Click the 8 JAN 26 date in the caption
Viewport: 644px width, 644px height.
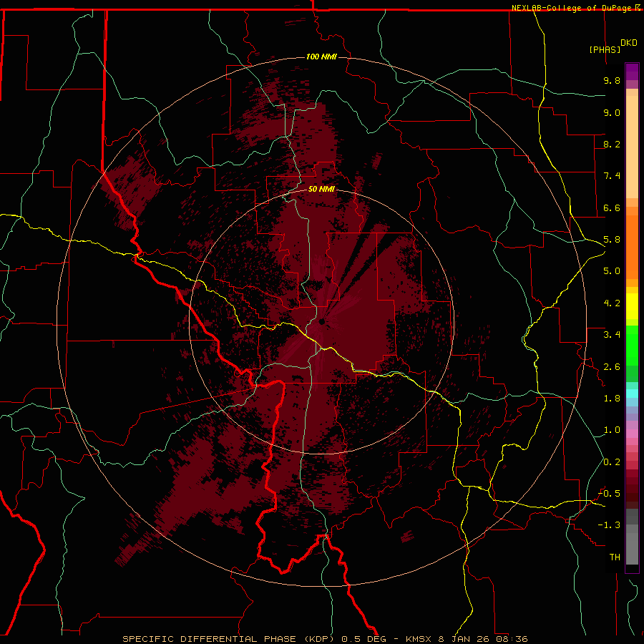(463, 639)
